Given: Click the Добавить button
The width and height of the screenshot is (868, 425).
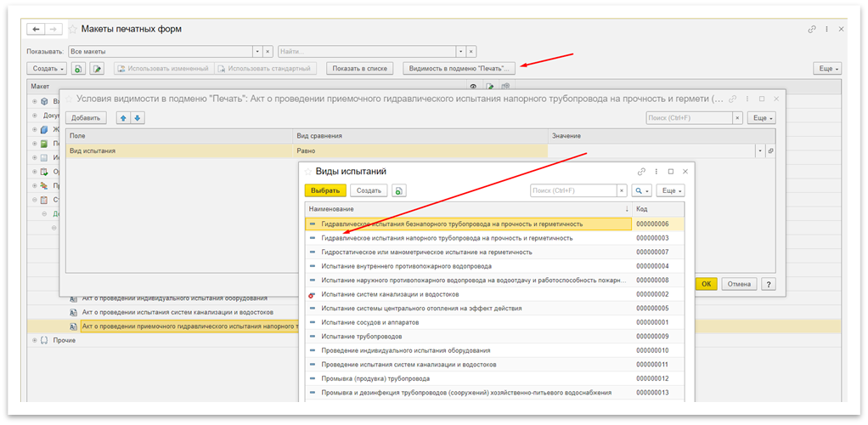Looking at the screenshot, I should (x=86, y=118).
